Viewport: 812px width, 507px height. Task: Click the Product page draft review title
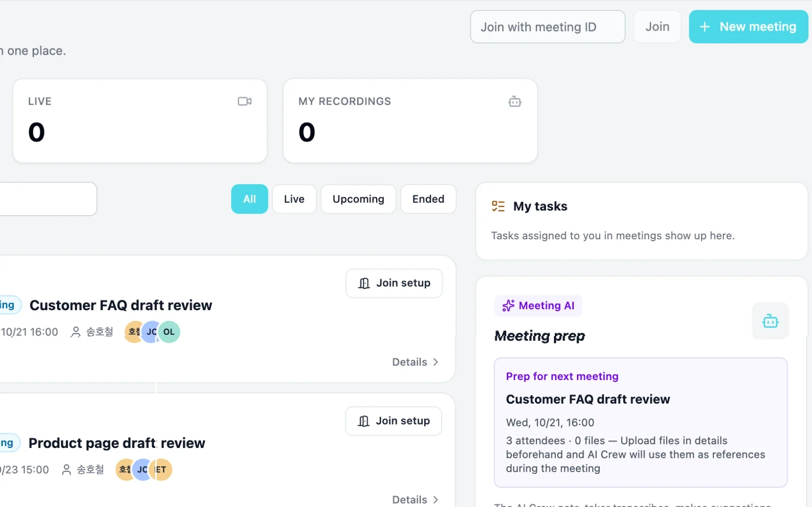point(117,443)
